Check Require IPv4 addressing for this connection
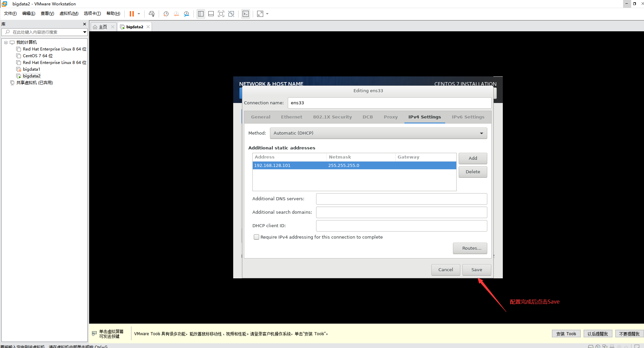 click(256, 237)
